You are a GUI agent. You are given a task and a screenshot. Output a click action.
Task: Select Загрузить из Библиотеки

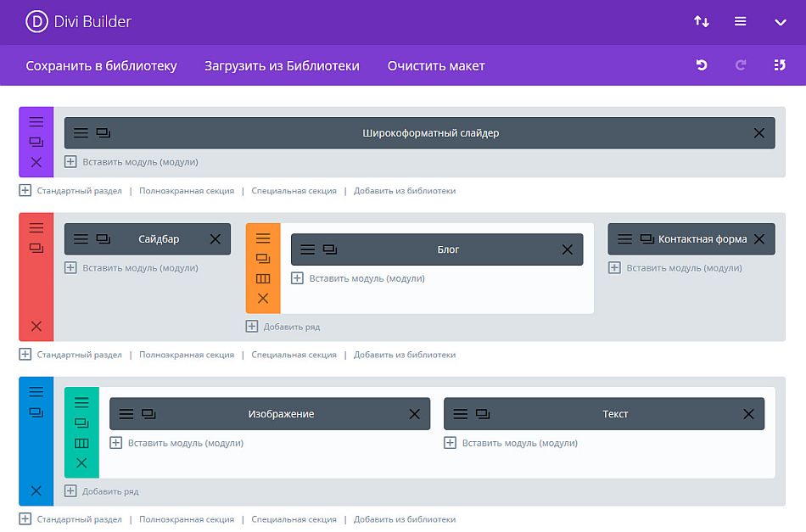tap(280, 64)
